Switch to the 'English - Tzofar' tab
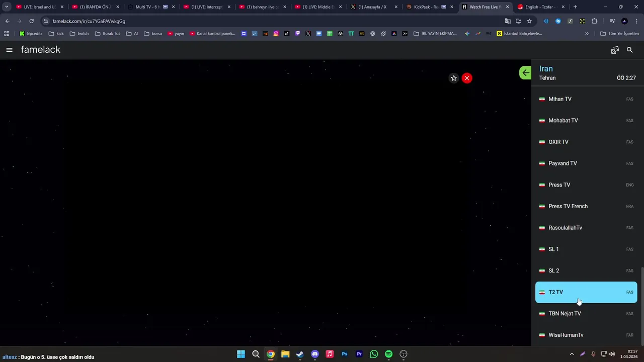This screenshot has width=644, height=362. tap(540, 7)
